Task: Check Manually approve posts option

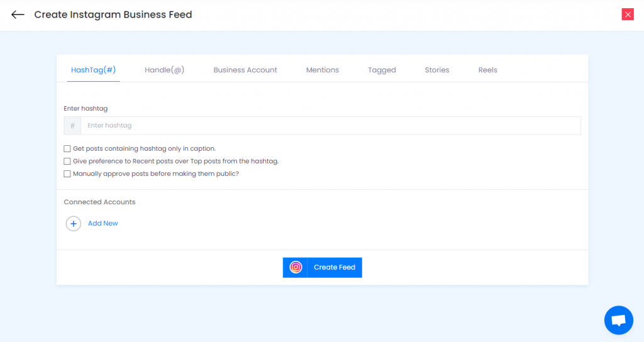Action: point(67,174)
